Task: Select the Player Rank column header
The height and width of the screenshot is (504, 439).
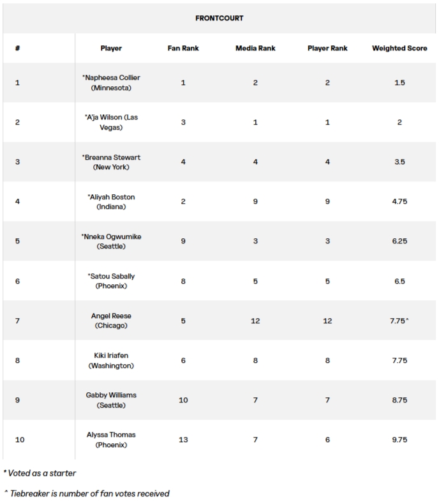Action: pyautogui.click(x=327, y=48)
